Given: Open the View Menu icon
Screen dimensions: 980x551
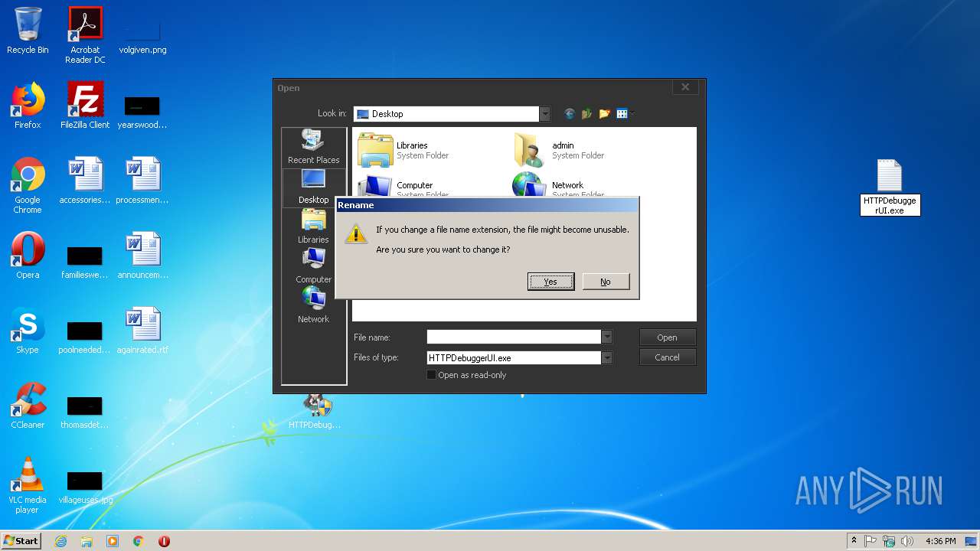Looking at the screenshot, I should click(625, 114).
